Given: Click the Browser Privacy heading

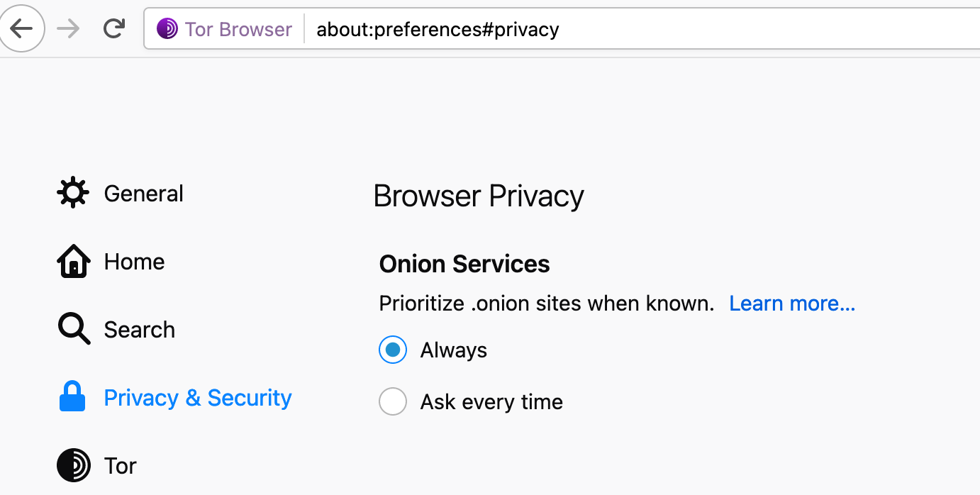Looking at the screenshot, I should tap(479, 196).
